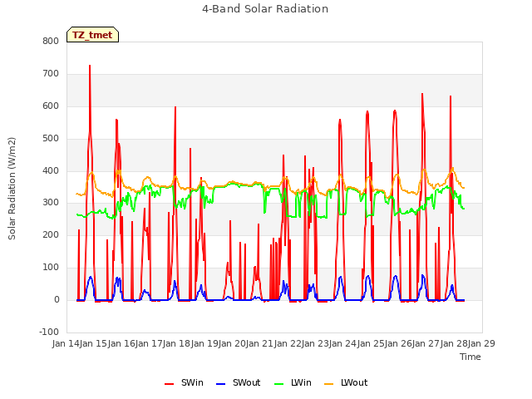Click the 500 y-axis label
The image size is (532, 399).
pos(51,139)
